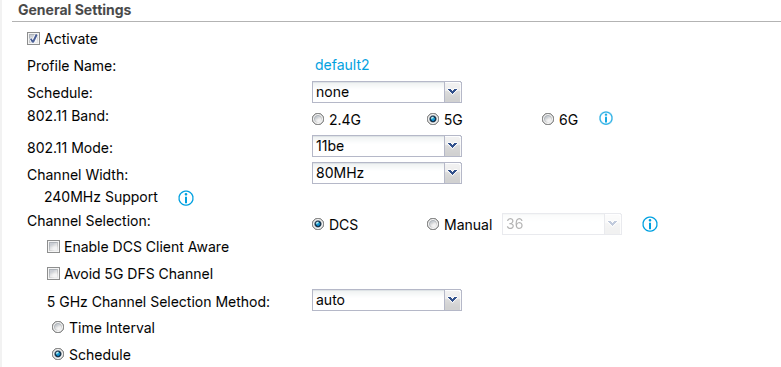Select the 5G band radio button

(x=433, y=120)
